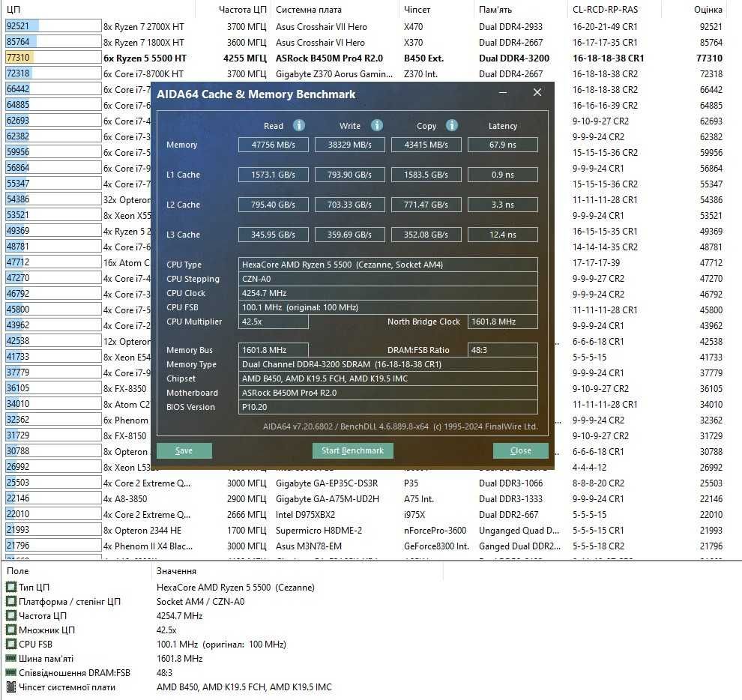Click the Read info icon
The height and width of the screenshot is (700, 742).
tap(298, 125)
